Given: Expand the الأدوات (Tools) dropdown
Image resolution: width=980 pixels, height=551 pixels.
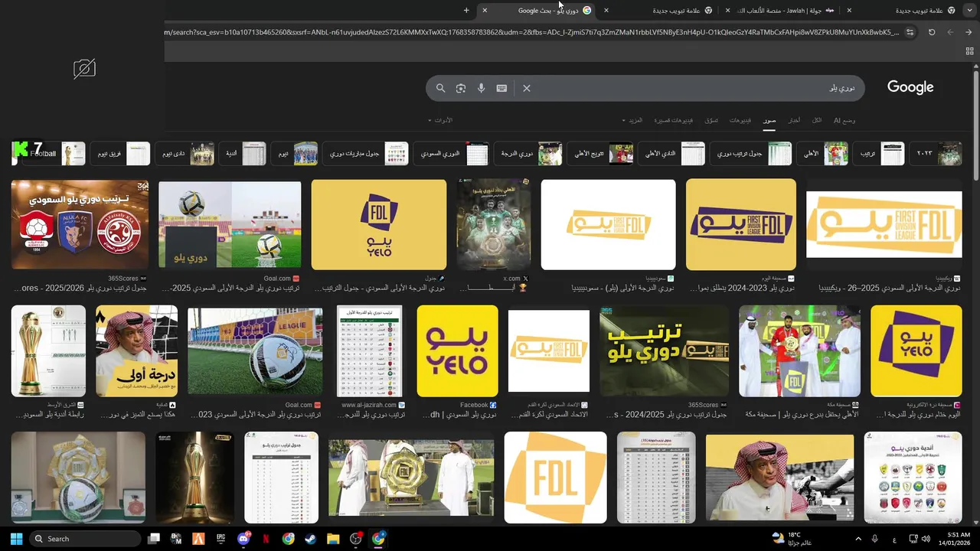Looking at the screenshot, I should tap(441, 120).
